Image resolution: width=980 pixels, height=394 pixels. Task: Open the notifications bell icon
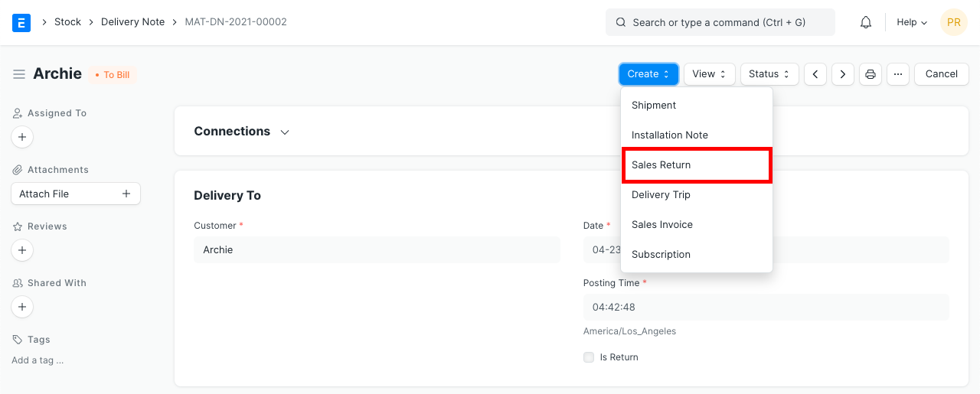pos(866,22)
